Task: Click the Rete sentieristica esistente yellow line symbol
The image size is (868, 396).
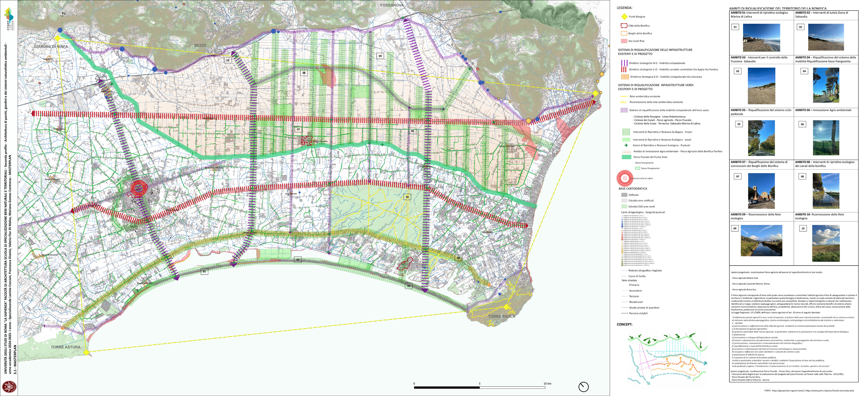Action: coord(624,96)
